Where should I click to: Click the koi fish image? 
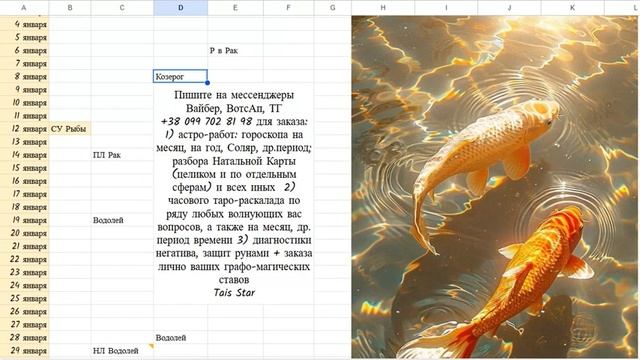[496, 187]
